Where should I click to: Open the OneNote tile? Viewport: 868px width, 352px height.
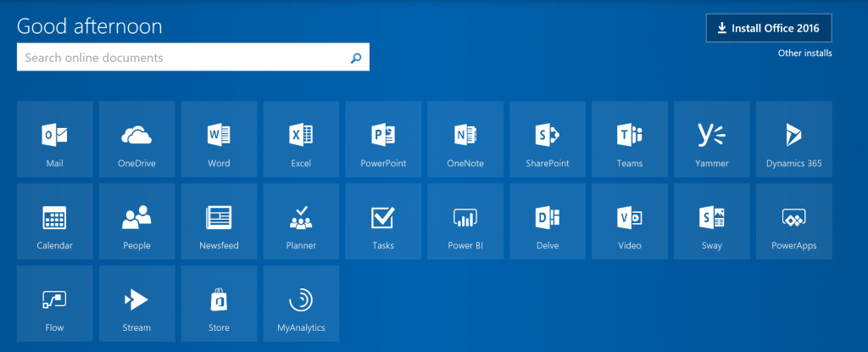(465, 139)
